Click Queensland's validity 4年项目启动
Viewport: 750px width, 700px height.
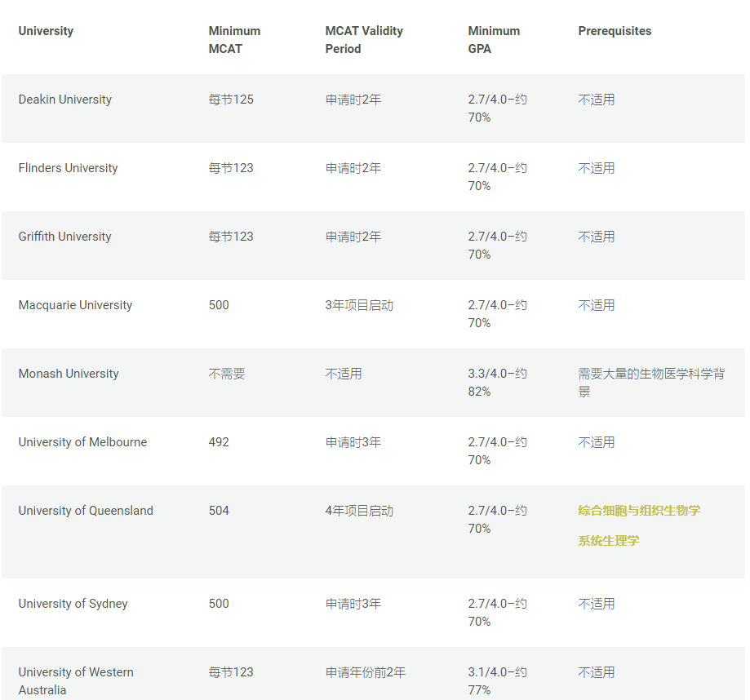pos(359,511)
